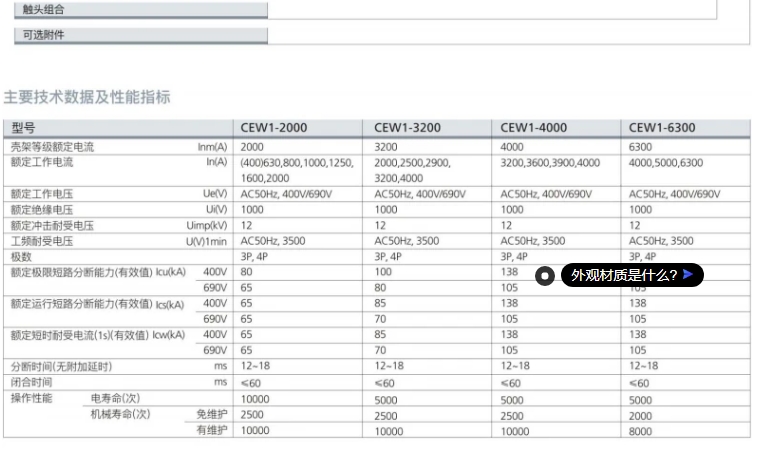
Task: Click the electrical life value 10000 for CEW1-2000
Action: click(x=255, y=399)
